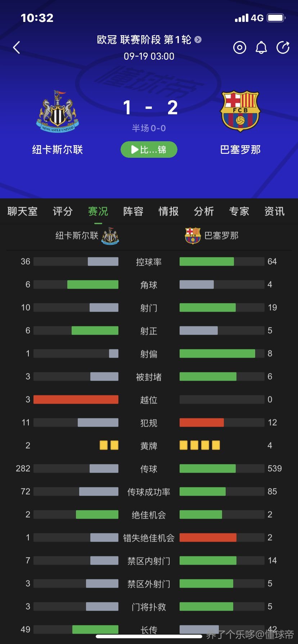Image resolution: width=298 pixels, height=644 pixels.
Task: Tap 巴塞罗那 team name under crest
Action: [240, 149]
